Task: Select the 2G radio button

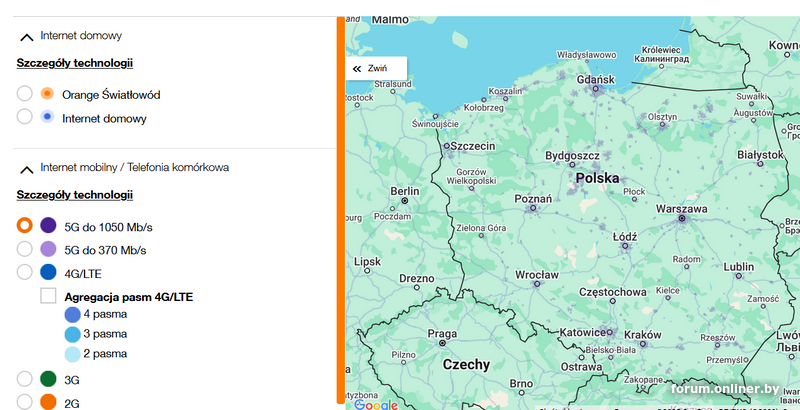Action: pyautogui.click(x=24, y=402)
